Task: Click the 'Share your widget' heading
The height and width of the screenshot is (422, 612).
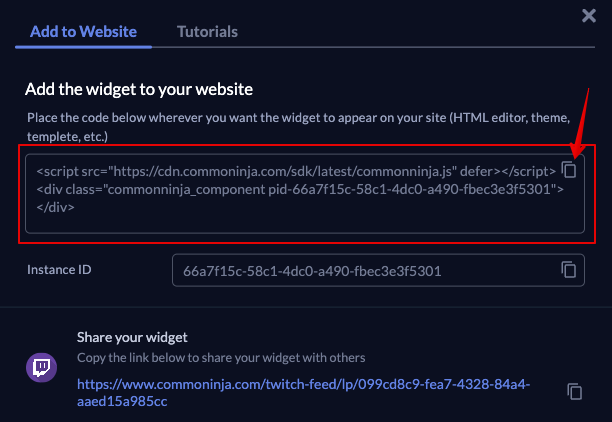Action: point(132,337)
